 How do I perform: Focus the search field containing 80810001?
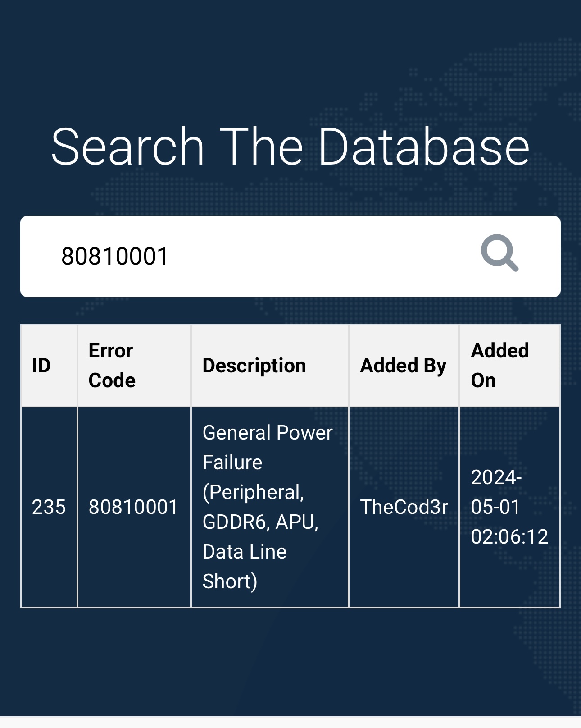[x=290, y=256]
